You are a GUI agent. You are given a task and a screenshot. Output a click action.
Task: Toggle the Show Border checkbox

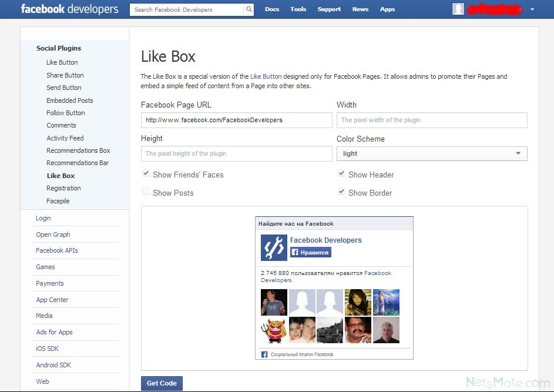[x=341, y=191]
